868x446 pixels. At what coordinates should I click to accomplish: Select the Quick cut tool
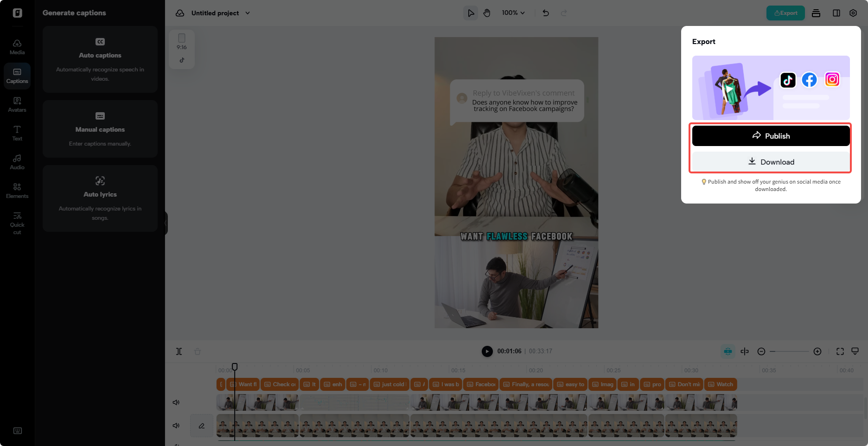pyautogui.click(x=17, y=223)
